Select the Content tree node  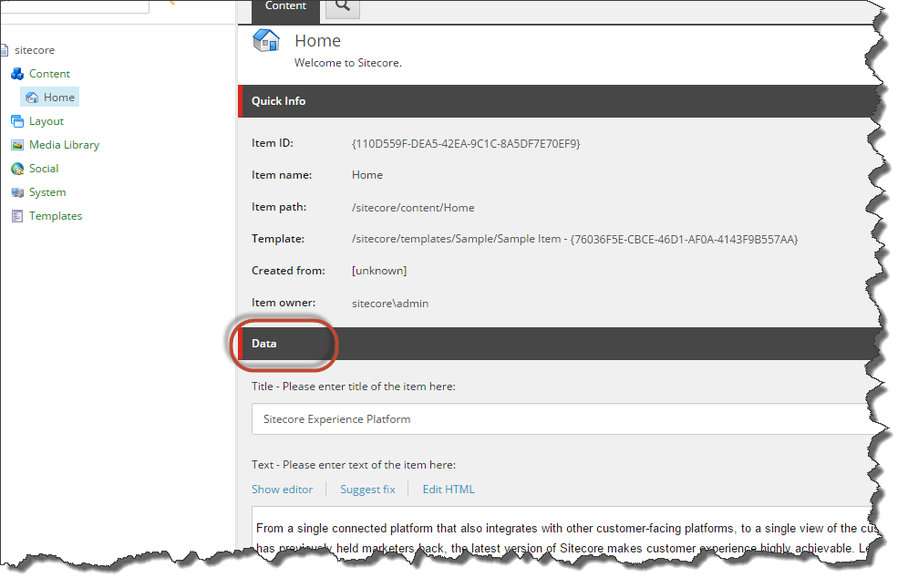(49, 74)
